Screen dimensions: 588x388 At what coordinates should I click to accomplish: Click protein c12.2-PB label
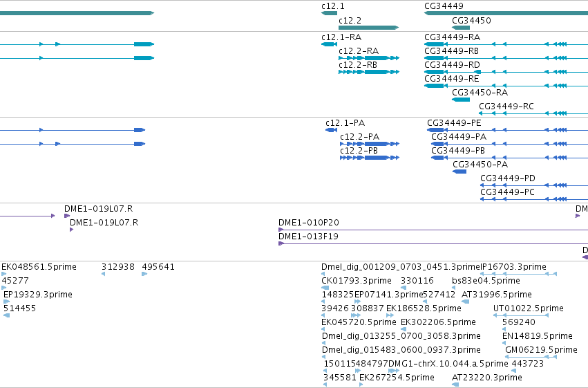(359, 151)
